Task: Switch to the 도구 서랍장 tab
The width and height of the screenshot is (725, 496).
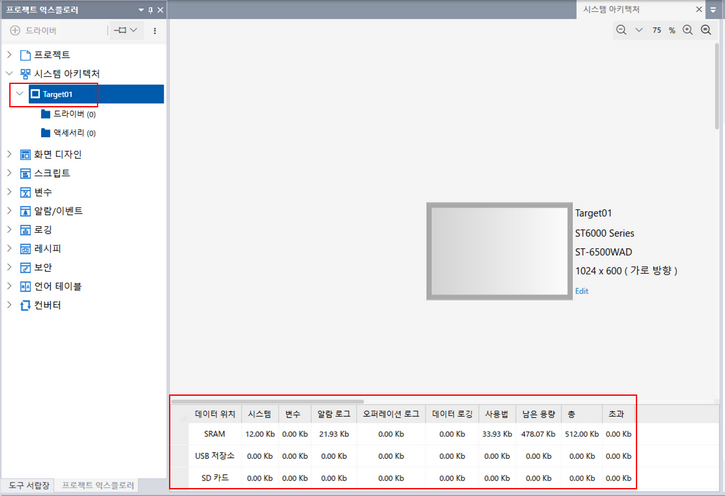Action: coord(26,485)
